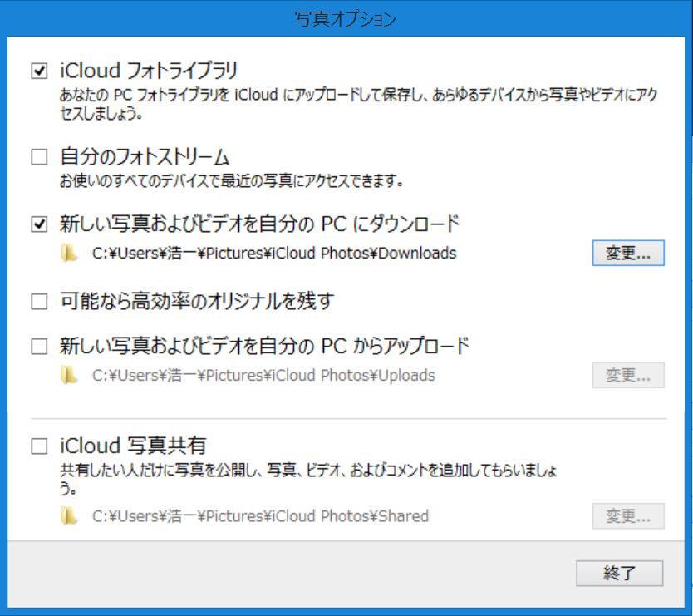
Task: Select the iCloud Photos¥Downloads path text
Action: [274, 253]
